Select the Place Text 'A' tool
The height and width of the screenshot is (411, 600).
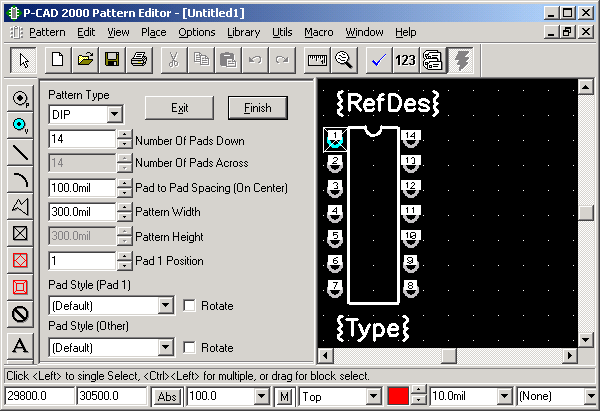click(x=20, y=346)
